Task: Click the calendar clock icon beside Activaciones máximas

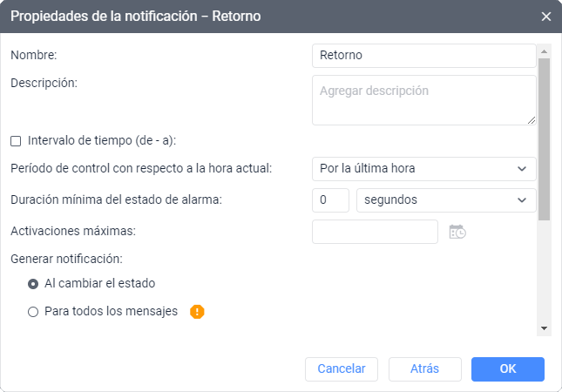Action: (457, 232)
